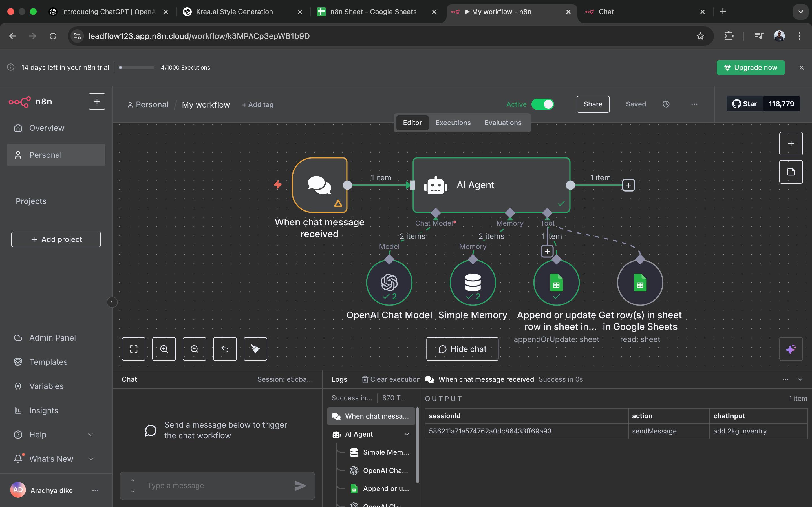The width and height of the screenshot is (812, 507).
Task: Open the AI assistant sparkle button
Action: pyautogui.click(x=791, y=349)
